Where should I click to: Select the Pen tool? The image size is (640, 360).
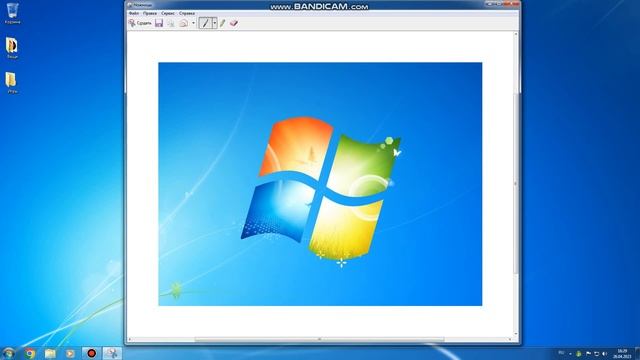205,23
